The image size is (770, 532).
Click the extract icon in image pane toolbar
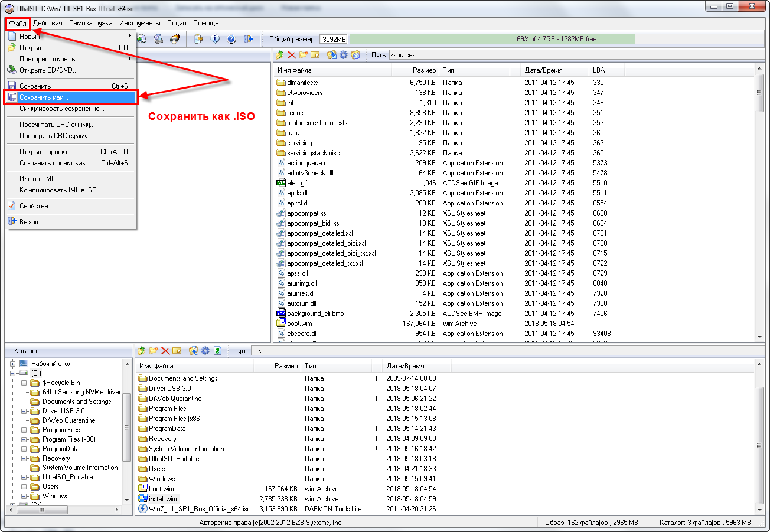pos(332,55)
